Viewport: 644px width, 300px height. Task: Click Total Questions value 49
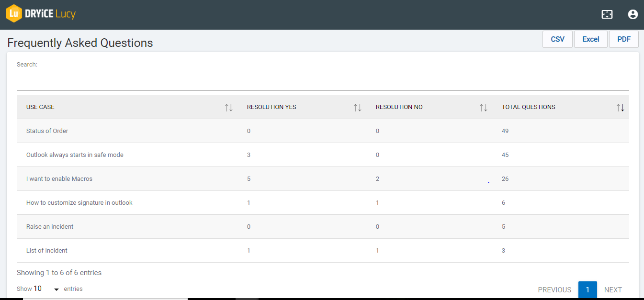pyautogui.click(x=505, y=131)
